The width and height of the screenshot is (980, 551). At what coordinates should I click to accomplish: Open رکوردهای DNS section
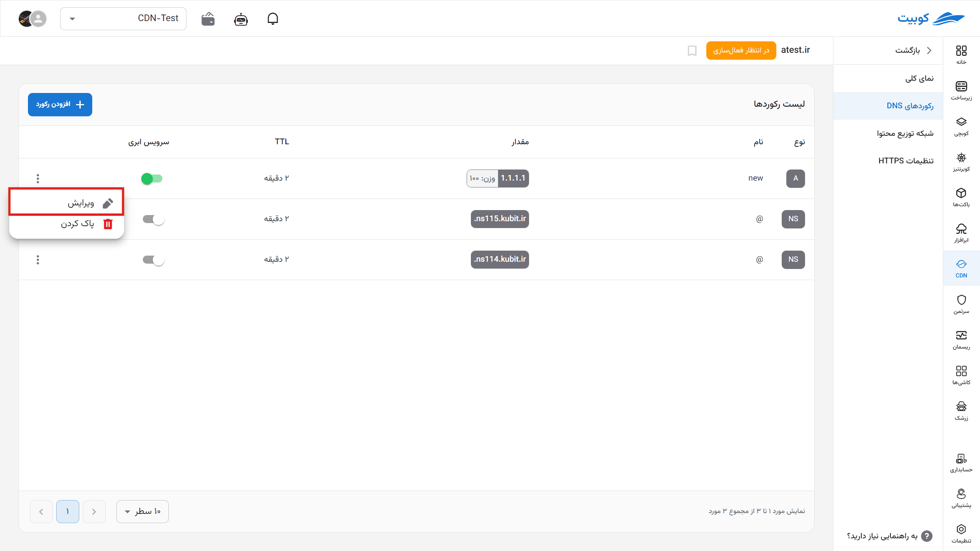[x=888, y=106]
